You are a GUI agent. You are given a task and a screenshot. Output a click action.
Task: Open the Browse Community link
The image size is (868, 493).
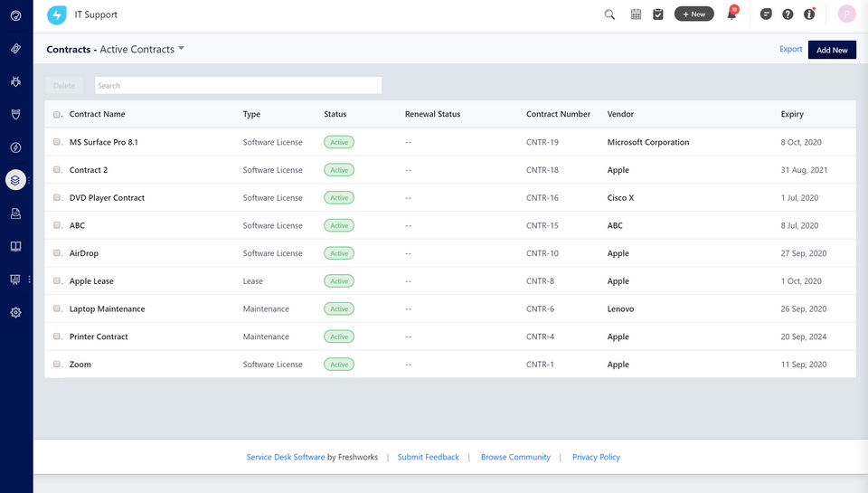515,457
